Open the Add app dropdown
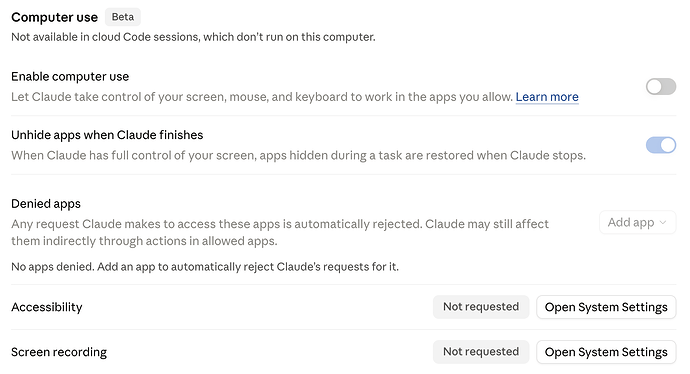690x374 pixels. [637, 223]
